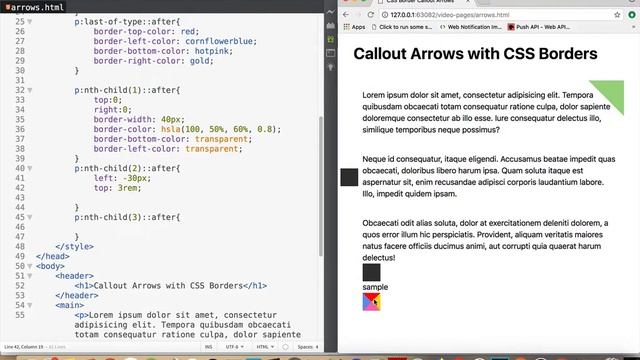Click the 'Callout Arrows with CSS Borders' page heading
The image size is (640, 360).
[x=476, y=53]
